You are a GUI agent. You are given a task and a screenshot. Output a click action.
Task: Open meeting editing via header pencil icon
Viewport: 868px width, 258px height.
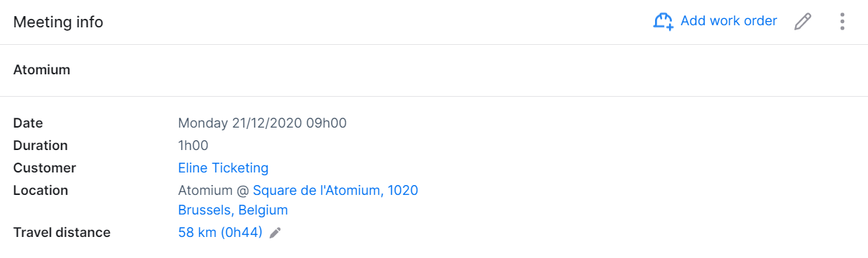(803, 22)
